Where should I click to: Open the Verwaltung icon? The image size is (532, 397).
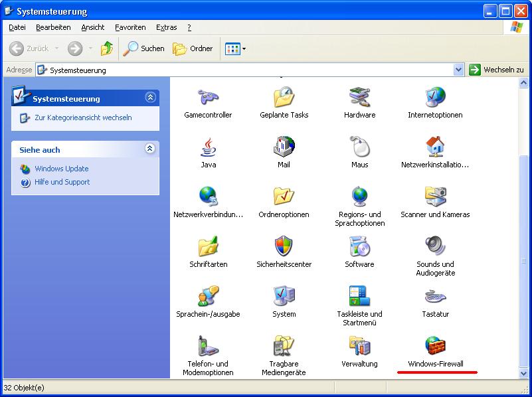pyautogui.click(x=359, y=346)
